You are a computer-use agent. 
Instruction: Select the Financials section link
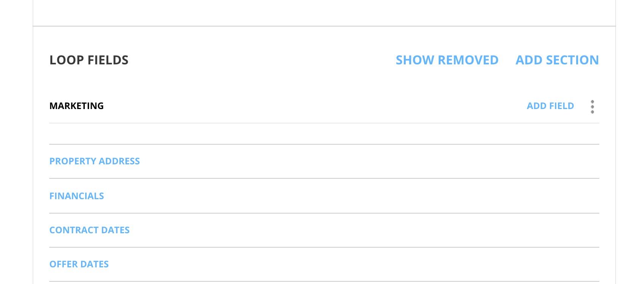coord(77,196)
